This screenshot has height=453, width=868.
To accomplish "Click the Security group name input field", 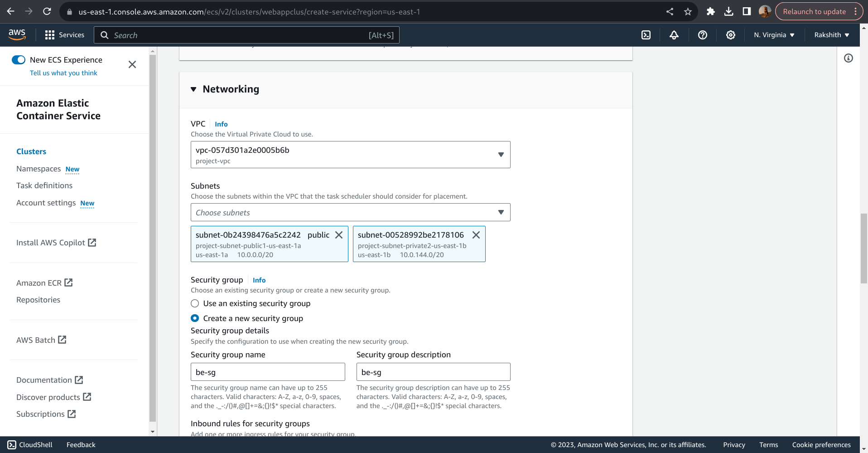I will click(x=268, y=372).
